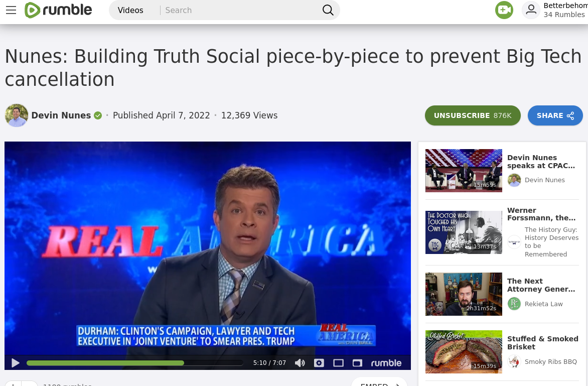The image size is (588, 386).
Task: Open 'The Next Attorney Gener...' video title
Action: [541, 285]
